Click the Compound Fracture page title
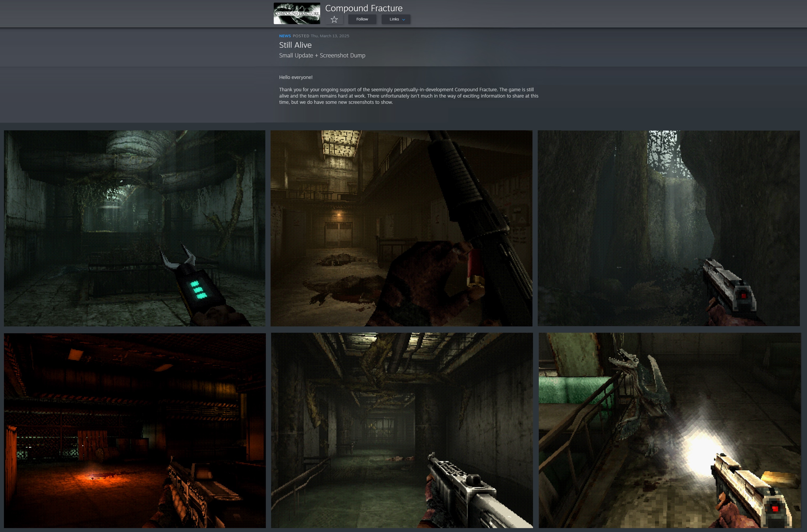The width and height of the screenshot is (807, 532). (x=363, y=8)
